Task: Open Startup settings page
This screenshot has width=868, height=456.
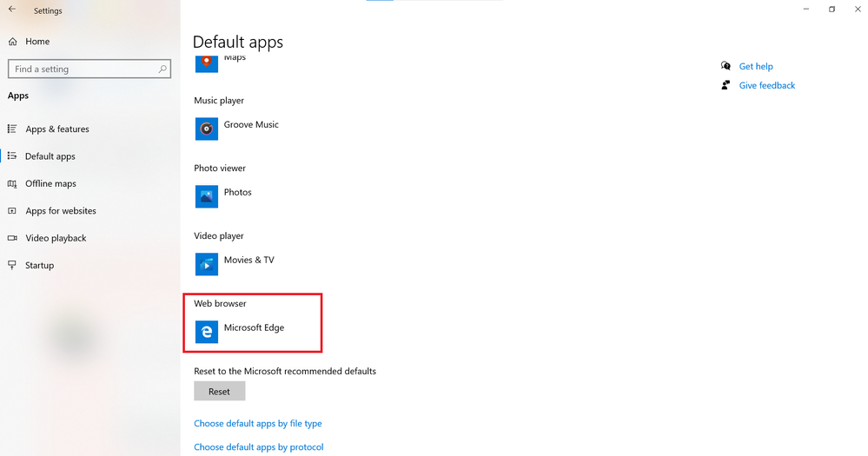Action: 39,265
